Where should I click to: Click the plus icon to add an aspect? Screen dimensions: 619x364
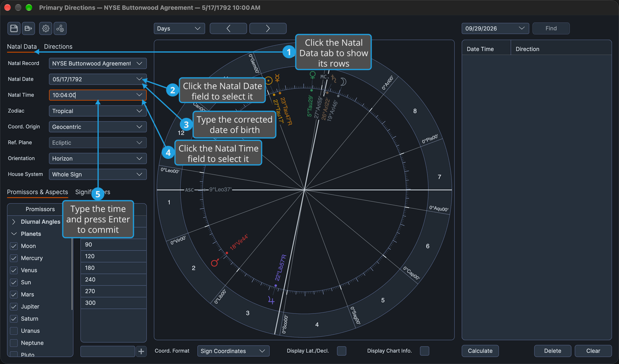[x=141, y=351]
